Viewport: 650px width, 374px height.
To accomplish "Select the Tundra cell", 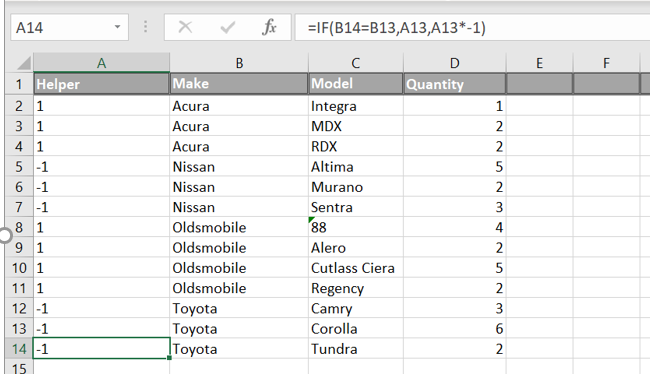I will click(356, 349).
